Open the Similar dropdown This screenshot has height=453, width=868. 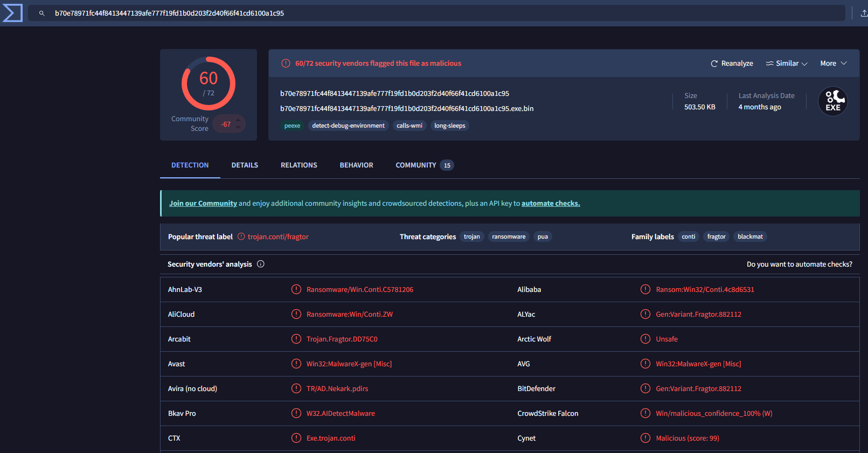point(787,64)
